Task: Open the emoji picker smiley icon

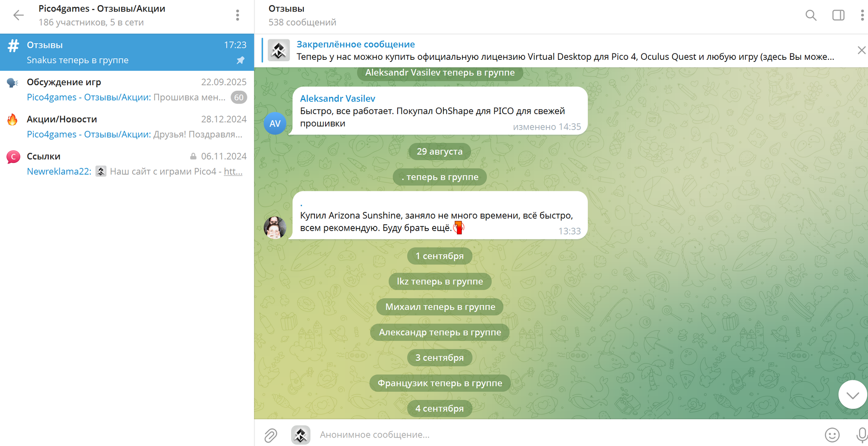Action: tap(832, 435)
